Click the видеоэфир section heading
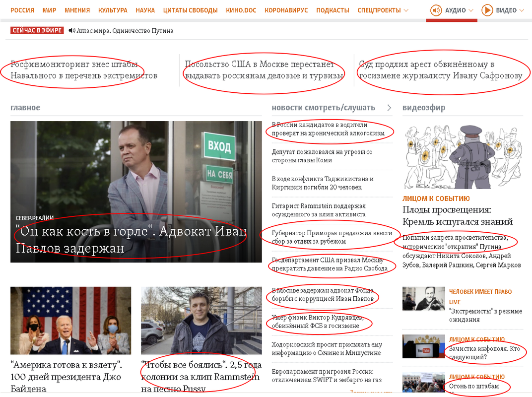Screen dimensions: 532x397 click(x=424, y=108)
